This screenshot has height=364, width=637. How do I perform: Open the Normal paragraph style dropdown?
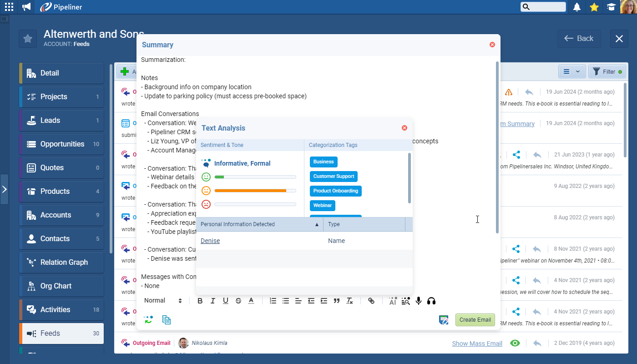click(163, 301)
